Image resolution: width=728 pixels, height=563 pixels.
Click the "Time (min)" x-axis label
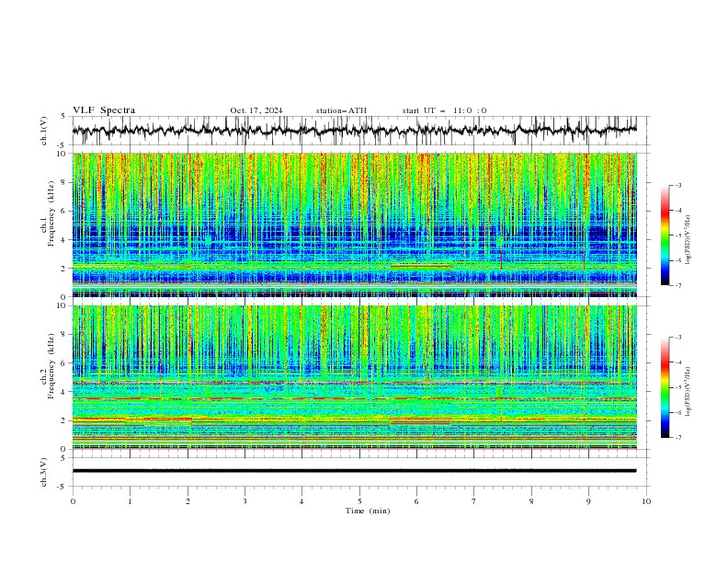coord(368,511)
